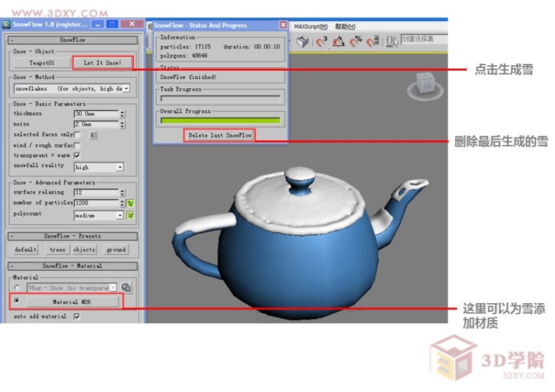Click the selected faces picker icon
The image size is (555, 392).
(93, 135)
